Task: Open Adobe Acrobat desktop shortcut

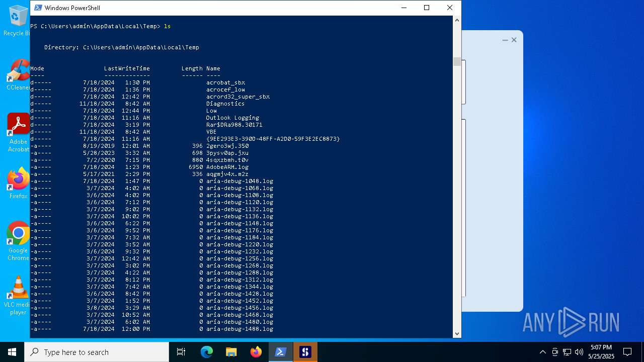Action: (18, 132)
